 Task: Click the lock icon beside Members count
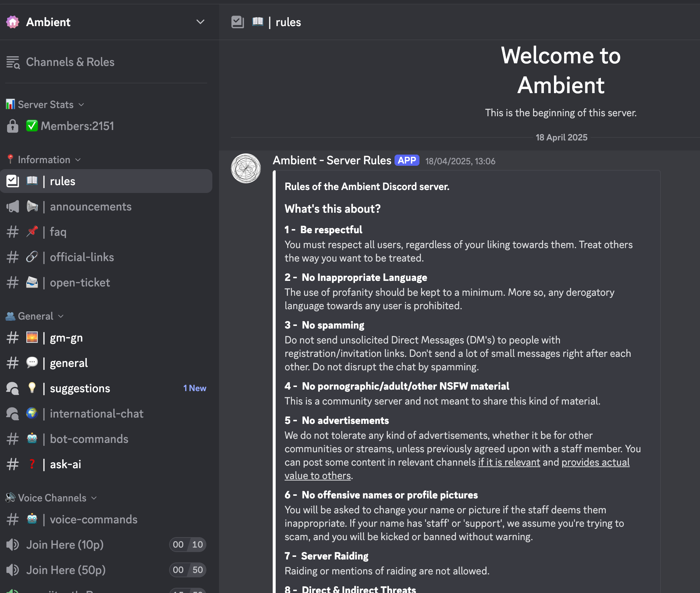pos(13,126)
